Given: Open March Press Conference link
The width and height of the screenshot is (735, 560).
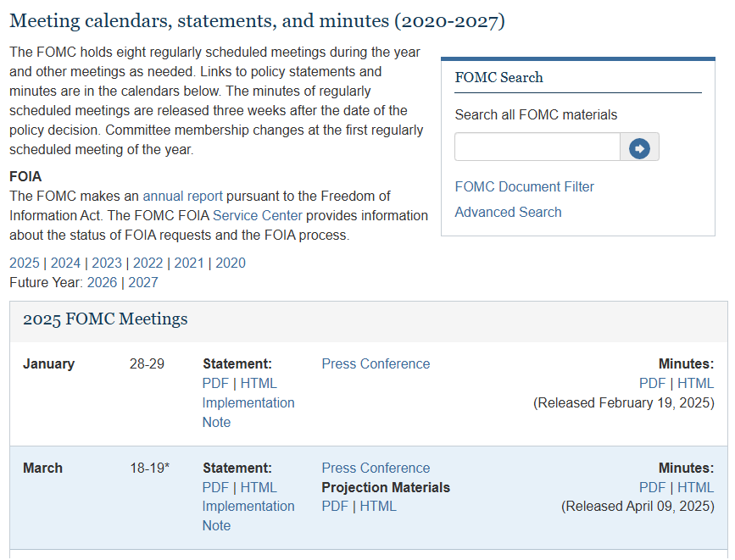Looking at the screenshot, I should 376,468.
